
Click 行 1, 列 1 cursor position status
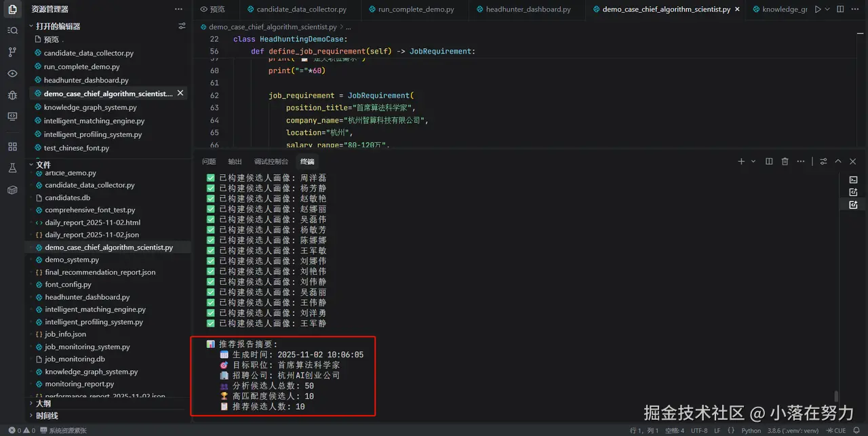[x=644, y=431]
